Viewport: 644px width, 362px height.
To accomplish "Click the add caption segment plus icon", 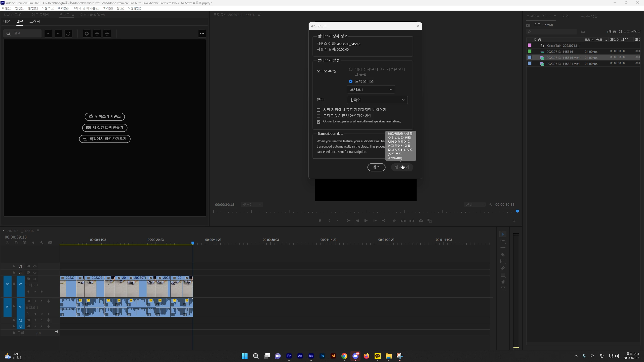I will coord(87,33).
